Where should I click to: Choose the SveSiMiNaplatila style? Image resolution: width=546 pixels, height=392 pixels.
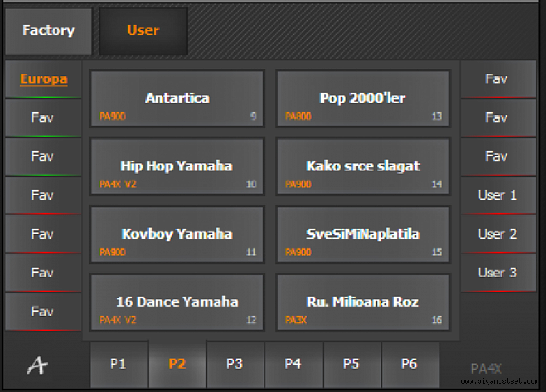(363, 234)
